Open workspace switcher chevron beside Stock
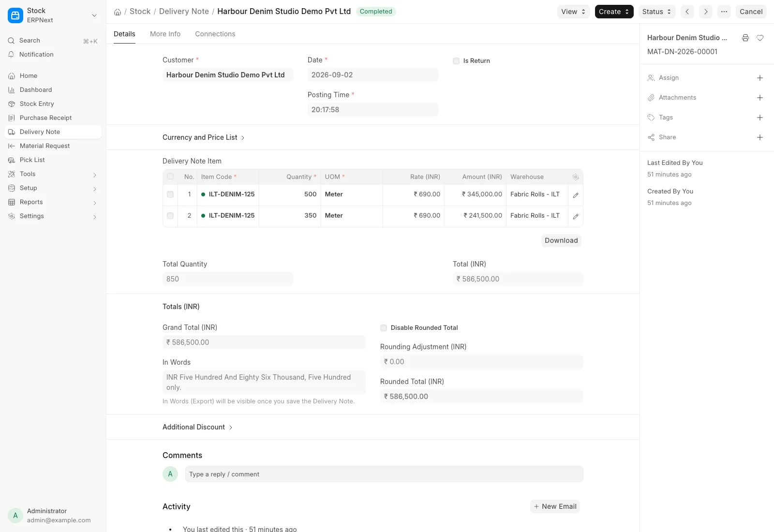 pos(94,15)
